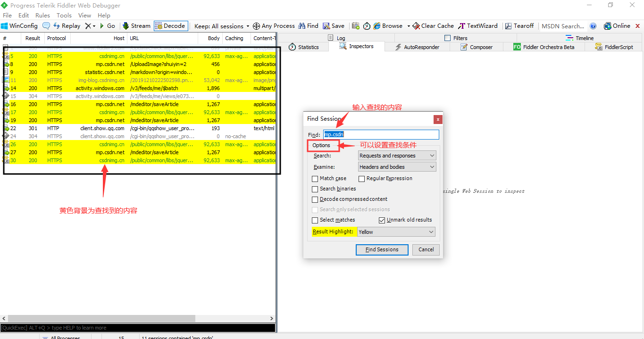The width and height of the screenshot is (644, 339).
Task: Select session 14 activity.windows.com row
Action: [x=140, y=88]
